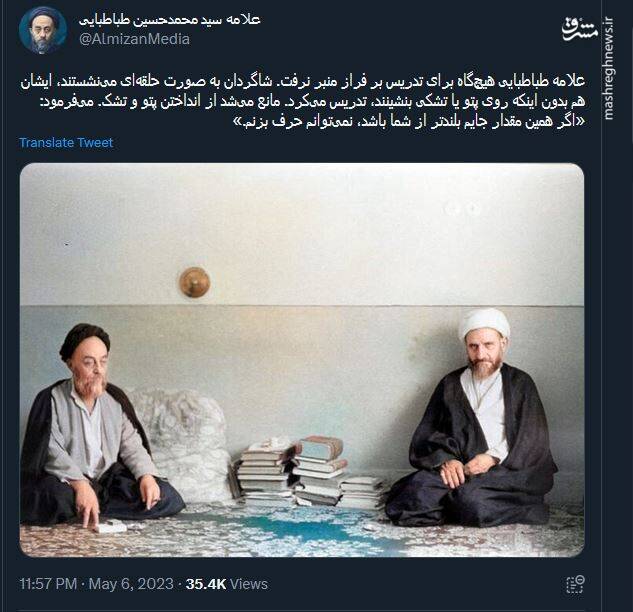The height and width of the screenshot is (612, 633).
Task: Select the May 6, 2023 date
Action: point(131,584)
